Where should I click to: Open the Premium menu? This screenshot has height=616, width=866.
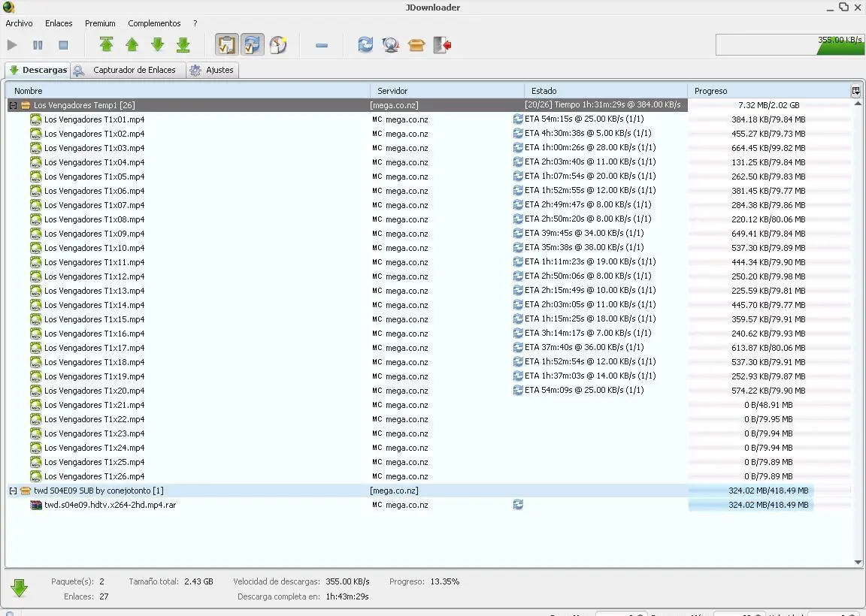pos(100,23)
